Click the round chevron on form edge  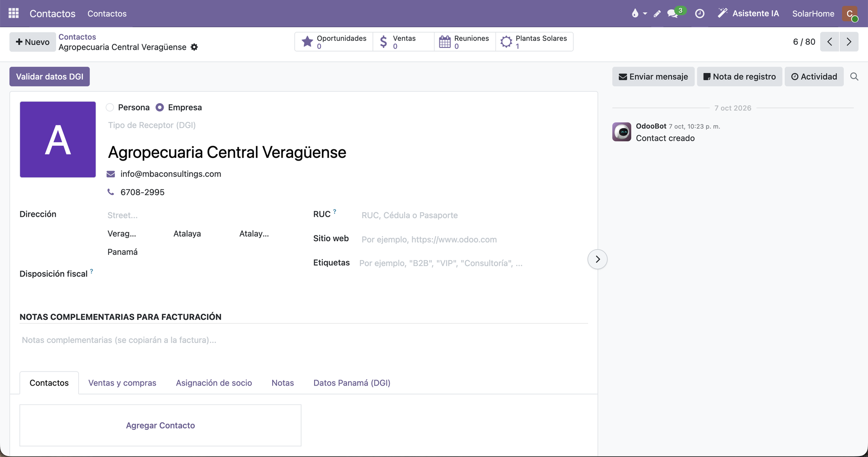click(597, 259)
